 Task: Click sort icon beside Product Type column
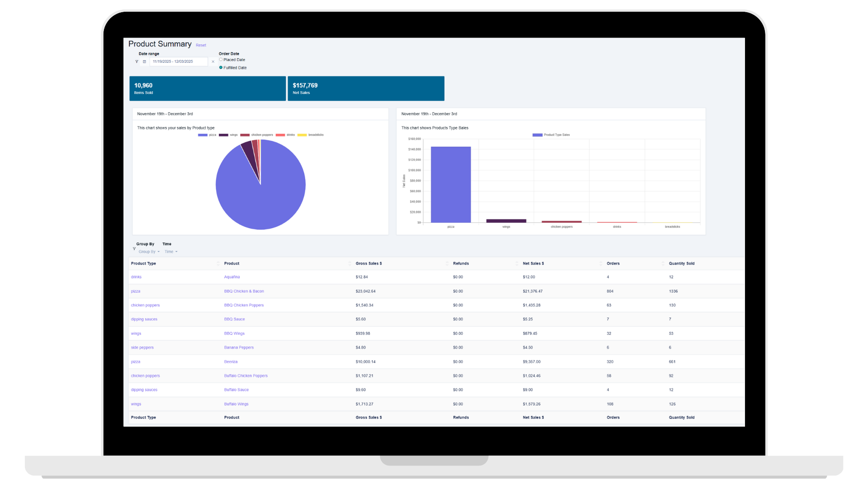click(218, 263)
